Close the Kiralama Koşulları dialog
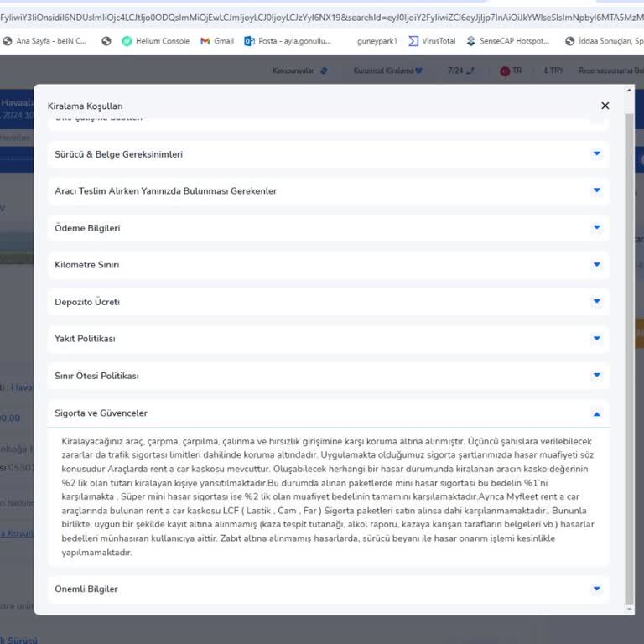The height and width of the screenshot is (644, 644). 605,106
